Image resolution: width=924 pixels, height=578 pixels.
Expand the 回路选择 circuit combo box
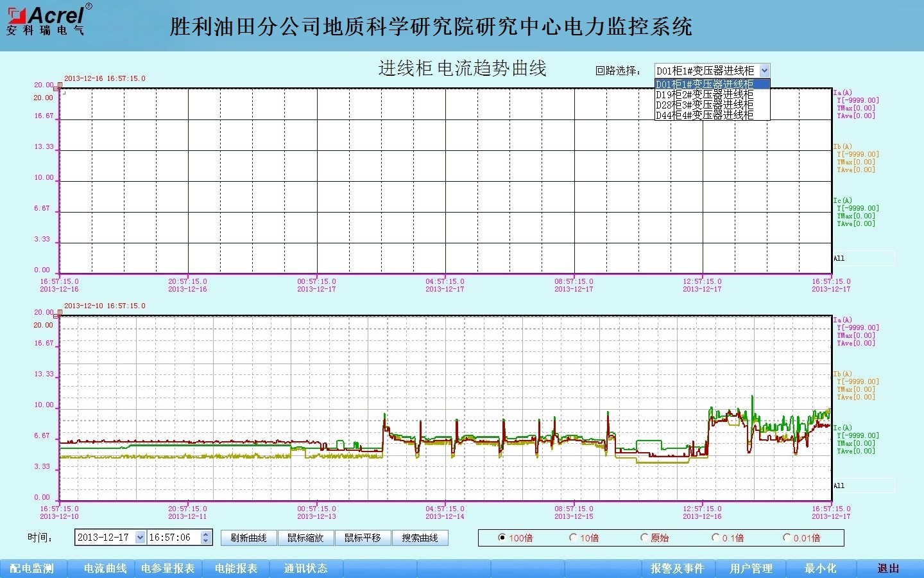tap(764, 71)
